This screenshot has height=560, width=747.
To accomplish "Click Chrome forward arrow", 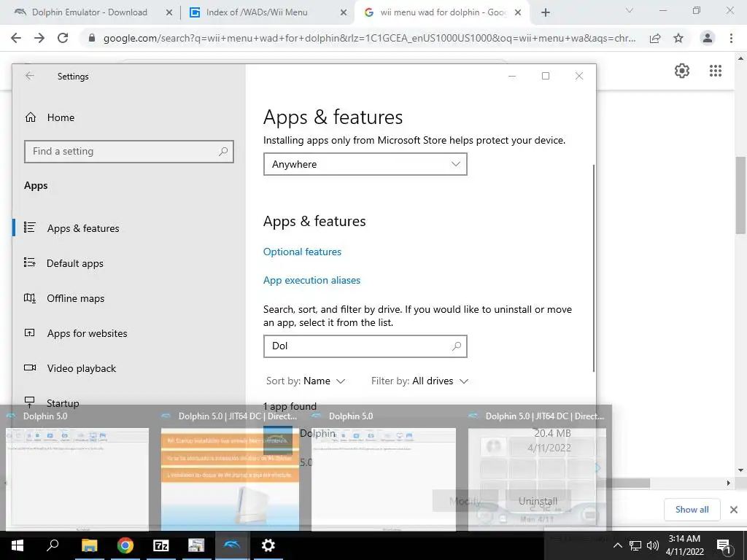I will [39, 38].
